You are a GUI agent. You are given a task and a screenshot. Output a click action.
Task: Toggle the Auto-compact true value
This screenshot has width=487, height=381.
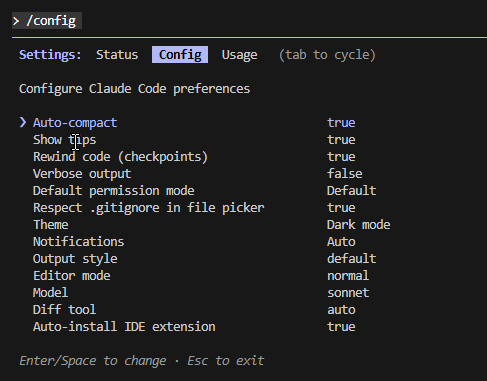coord(341,123)
